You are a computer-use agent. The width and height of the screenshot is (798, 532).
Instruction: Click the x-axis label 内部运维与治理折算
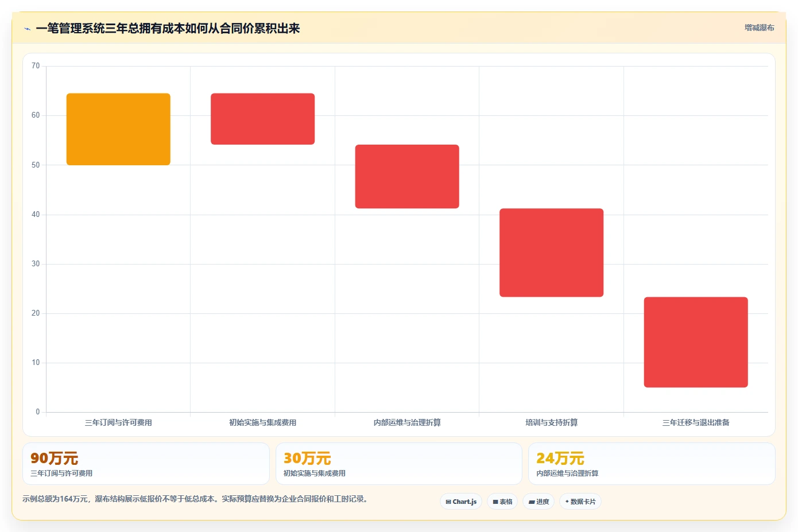coord(407,422)
